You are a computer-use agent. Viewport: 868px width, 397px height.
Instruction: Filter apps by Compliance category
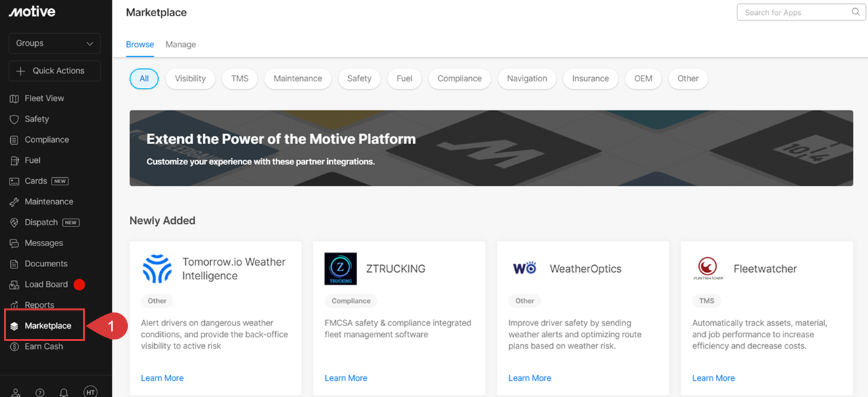(x=460, y=78)
